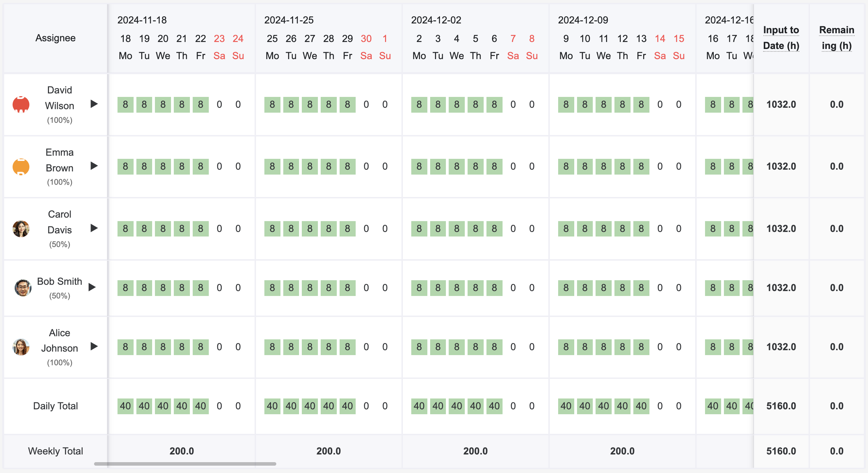The width and height of the screenshot is (868, 473).
Task: Click the 200.0 weekly total under 2024-11-25
Action: pyautogui.click(x=328, y=451)
